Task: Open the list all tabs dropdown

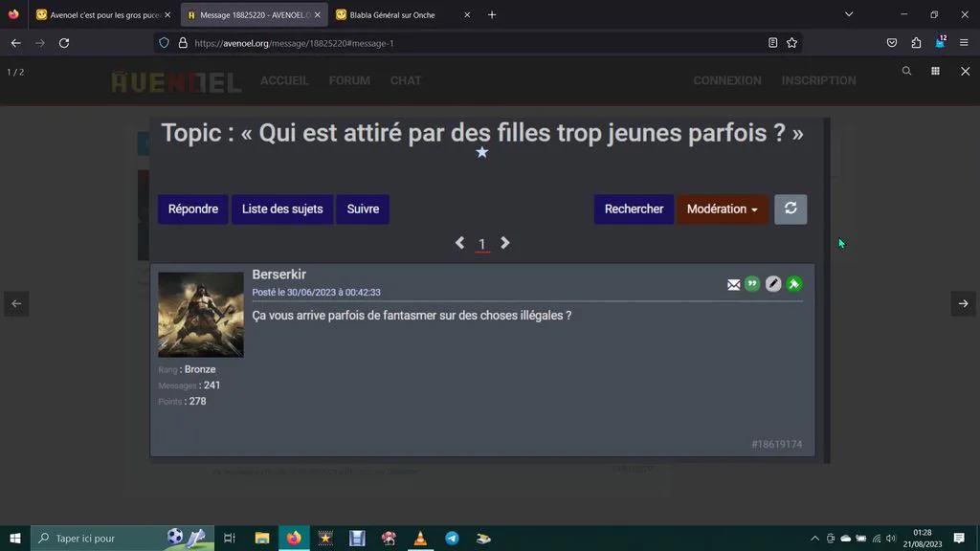Action: click(x=849, y=14)
